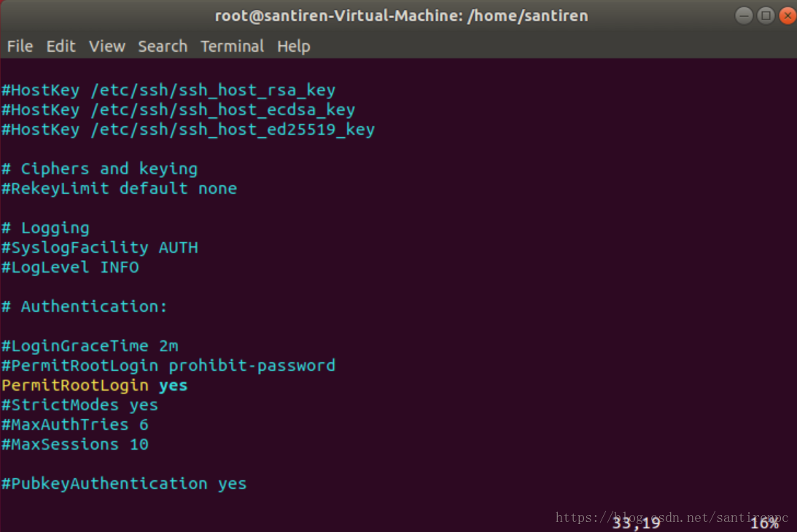Screen dimensions: 797x532
Task: Click the terminal window title bar
Action: (401, 15)
